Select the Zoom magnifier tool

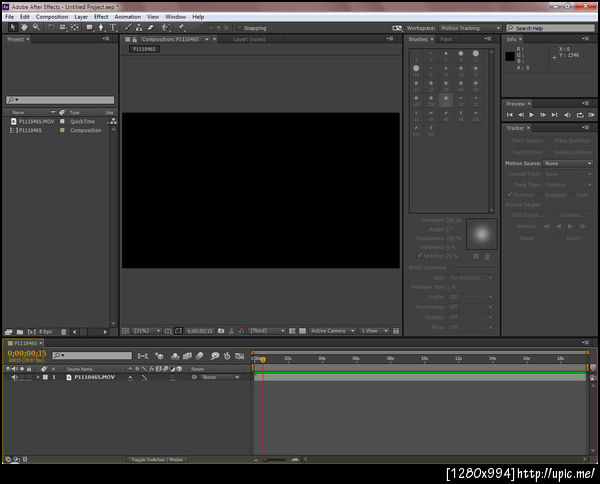click(x=36, y=28)
